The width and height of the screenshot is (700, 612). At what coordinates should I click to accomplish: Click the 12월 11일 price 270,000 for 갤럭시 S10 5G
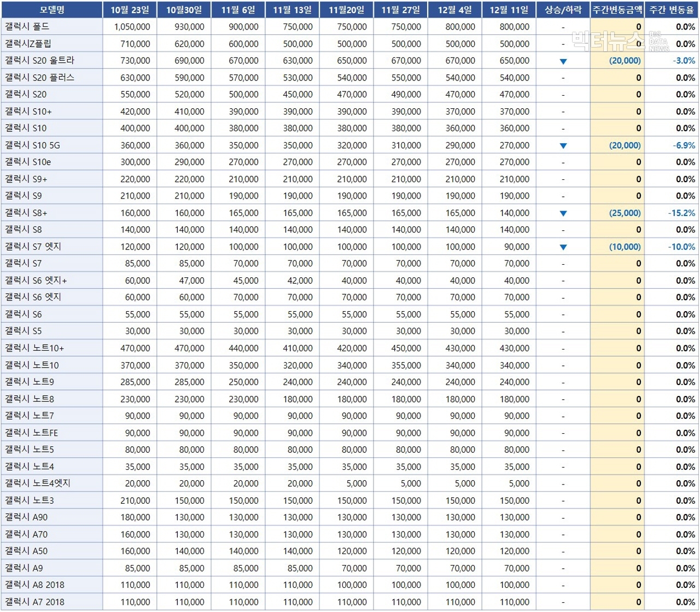coord(515,145)
